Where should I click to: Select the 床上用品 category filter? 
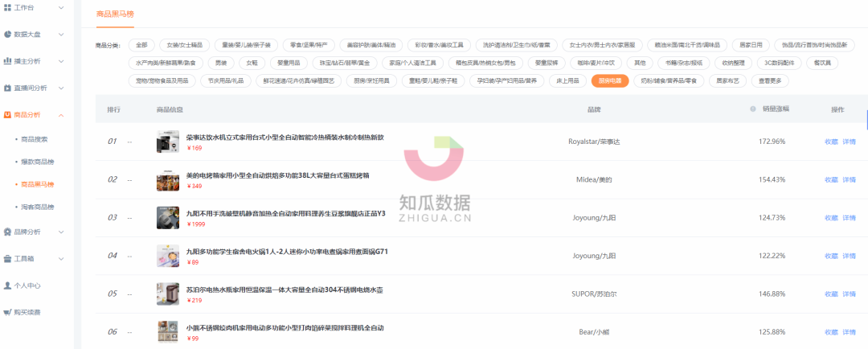tap(567, 81)
